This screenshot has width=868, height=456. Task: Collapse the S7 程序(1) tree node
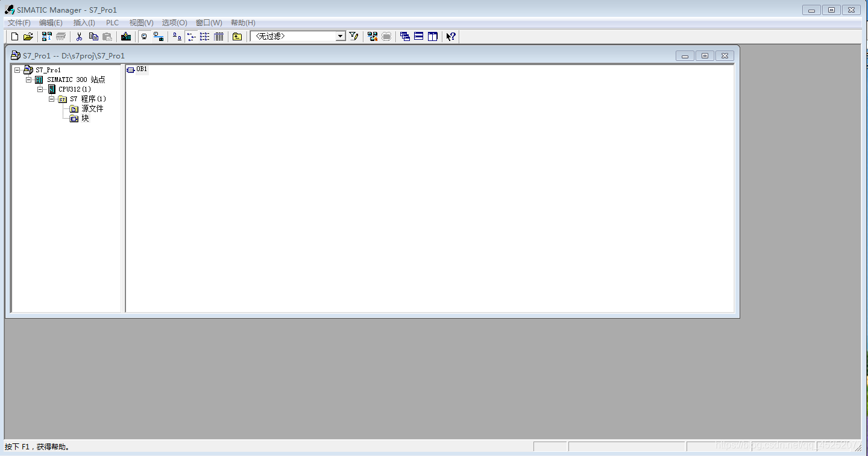point(52,99)
